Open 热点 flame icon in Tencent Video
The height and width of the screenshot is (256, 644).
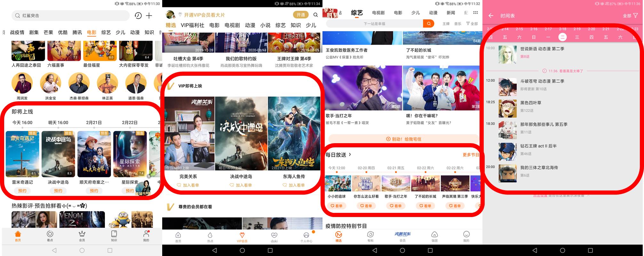coord(210,237)
